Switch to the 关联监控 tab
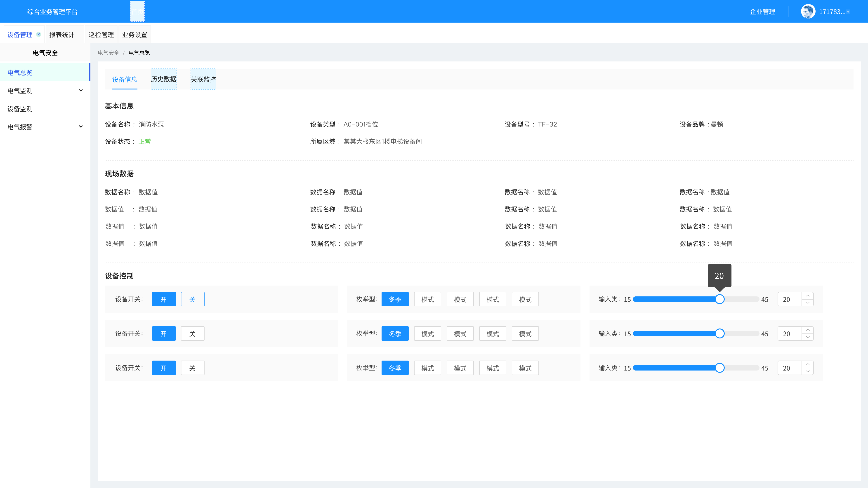Viewport: 868px width, 488px height. [203, 79]
